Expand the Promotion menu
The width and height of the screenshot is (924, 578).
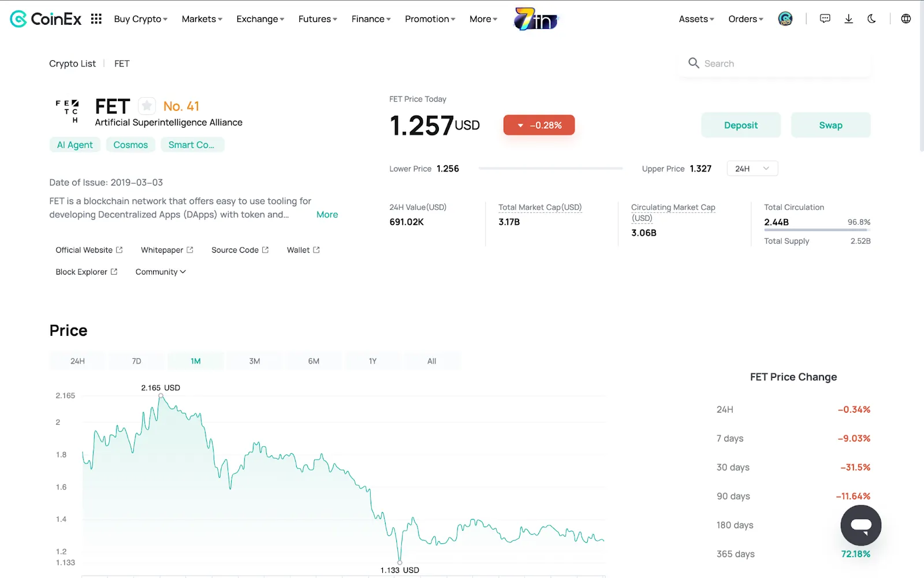point(430,19)
